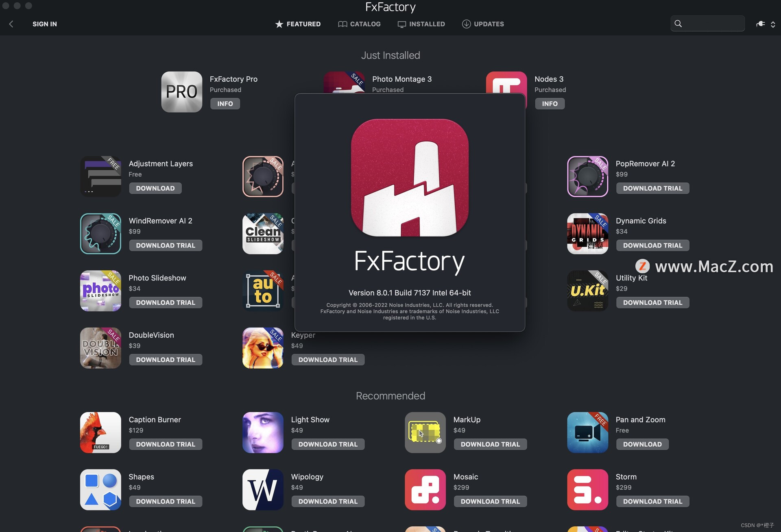The height and width of the screenshot is (532, 781).
Task: Open the Mosaic plugin icon
Action: 425,490
